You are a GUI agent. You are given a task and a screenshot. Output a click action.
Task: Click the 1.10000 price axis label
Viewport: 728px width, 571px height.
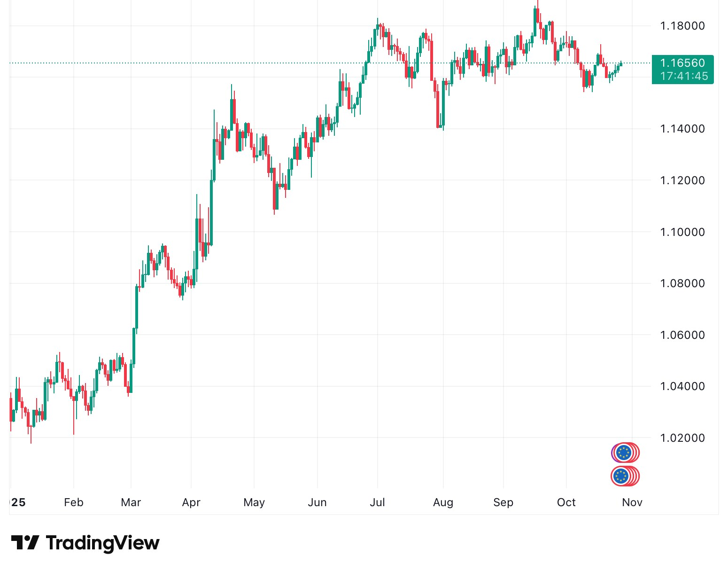point(682,232)
